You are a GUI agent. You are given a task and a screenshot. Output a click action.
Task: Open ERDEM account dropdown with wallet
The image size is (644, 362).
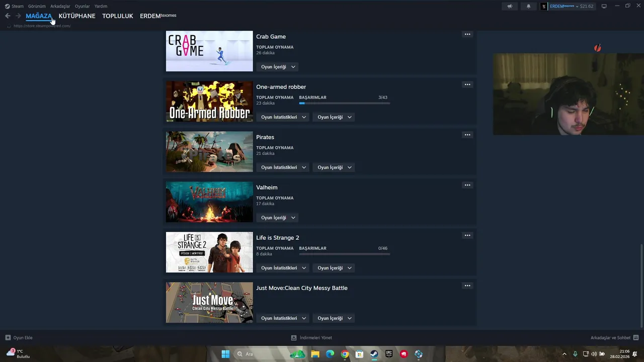point(571,6)
